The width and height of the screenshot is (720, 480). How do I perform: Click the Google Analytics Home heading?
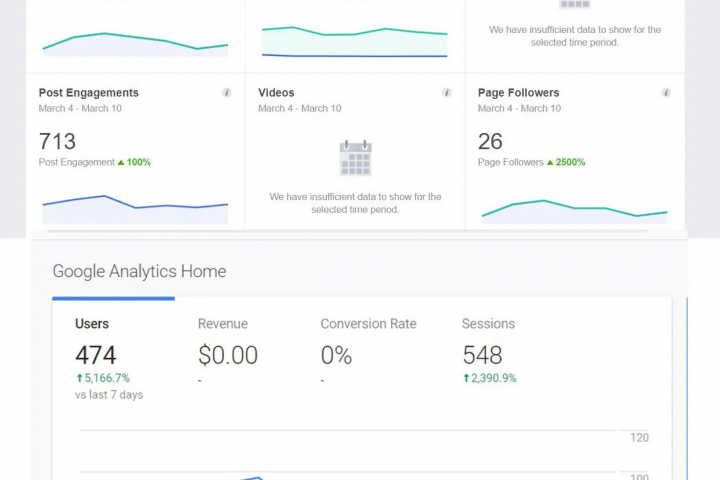tap(139, 271)
